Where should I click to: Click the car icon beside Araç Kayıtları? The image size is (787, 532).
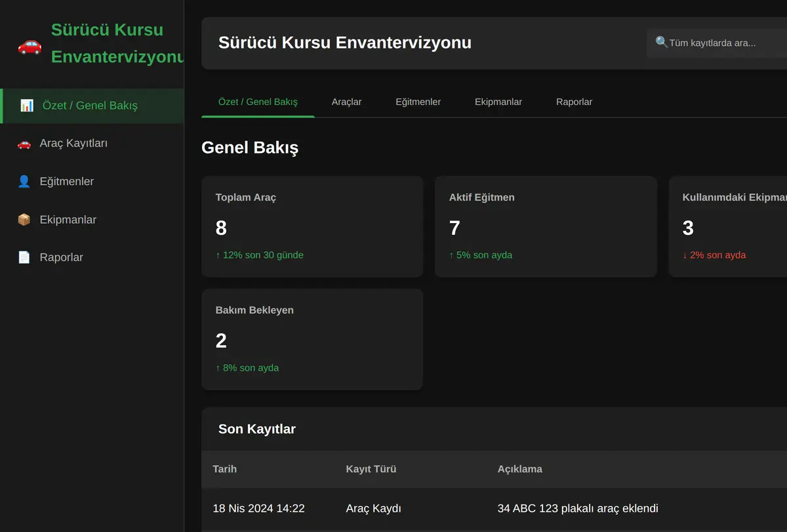point(24,144)
